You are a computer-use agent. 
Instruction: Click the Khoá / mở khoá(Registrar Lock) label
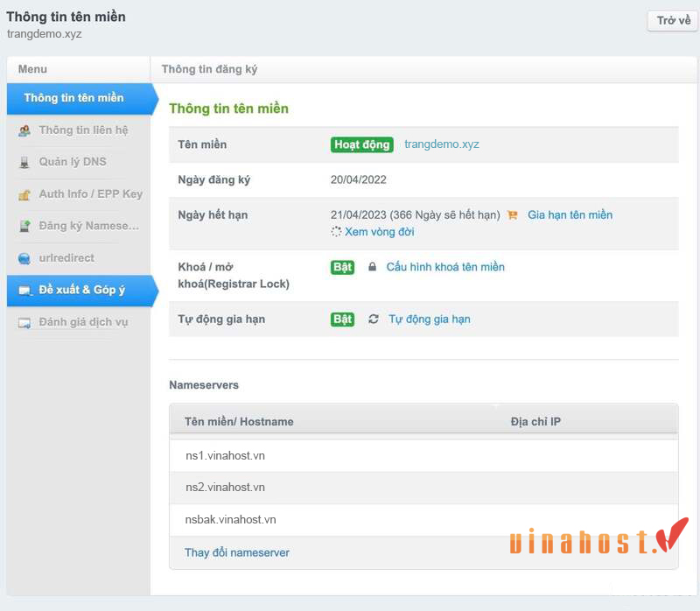[234, 276]
